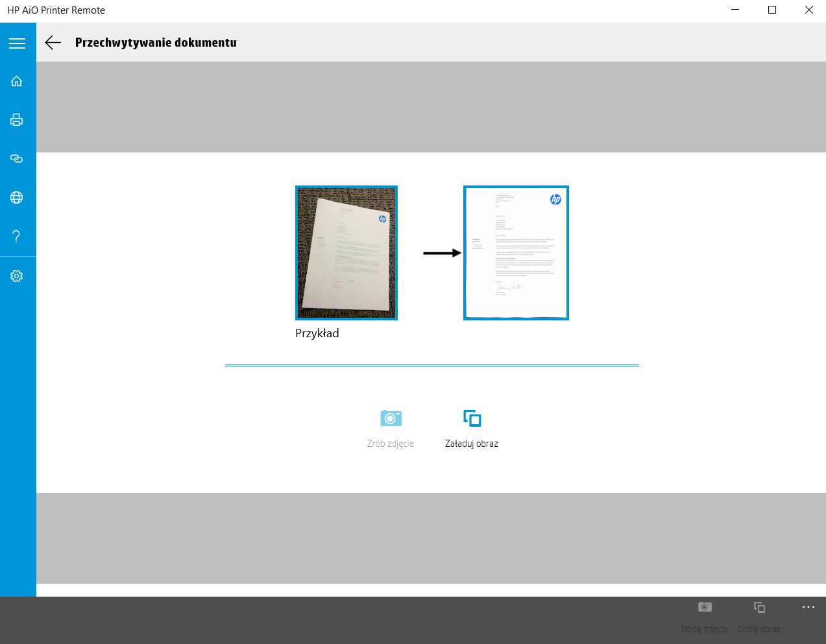This screenshot has width=826, height=644.
Task: Click the example photo of skewed document
Action: (346, 253)
